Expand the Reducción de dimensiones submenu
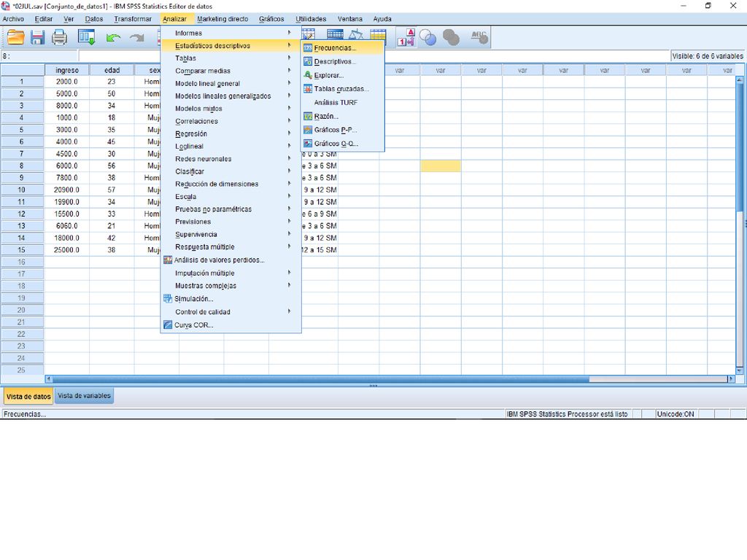Screen dimensions: 747x560 coord(231,184)
